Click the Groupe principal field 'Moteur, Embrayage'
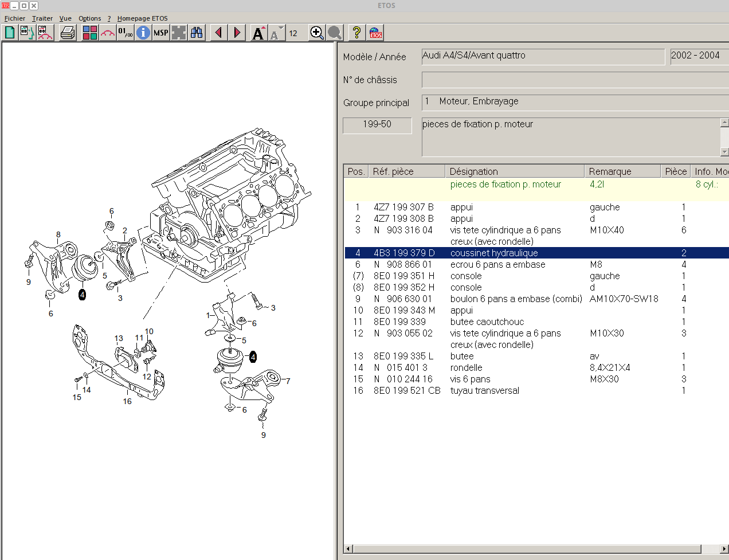The image size is (729, 560). [575, 102]
